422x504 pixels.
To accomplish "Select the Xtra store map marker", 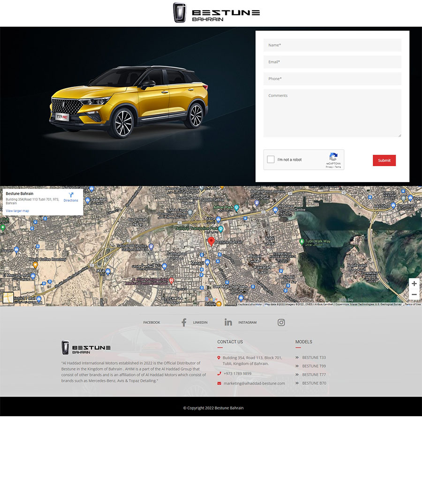I will [x=219, y=220].
